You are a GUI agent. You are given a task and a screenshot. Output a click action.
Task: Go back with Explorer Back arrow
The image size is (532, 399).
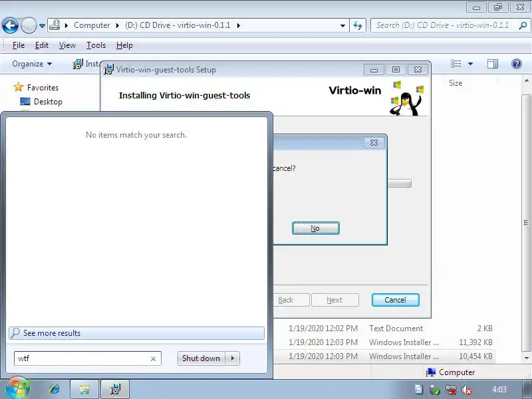tap(10, 25)
